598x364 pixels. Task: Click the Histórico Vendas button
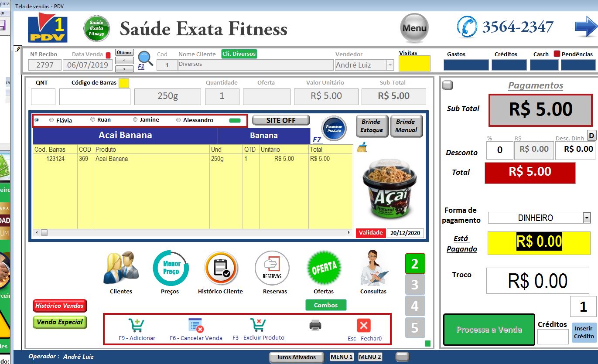[x=60, y=306]
